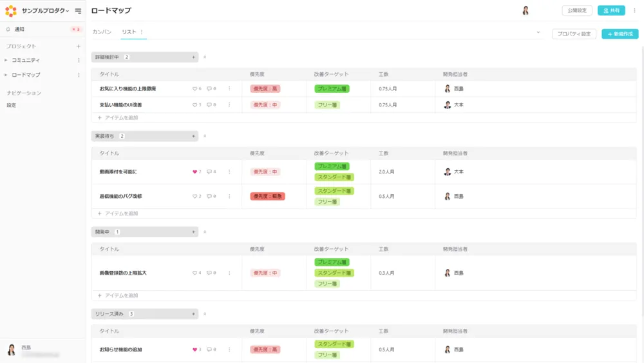Click アイテムを追加 under 開発中 group

(x=118, y=295)
